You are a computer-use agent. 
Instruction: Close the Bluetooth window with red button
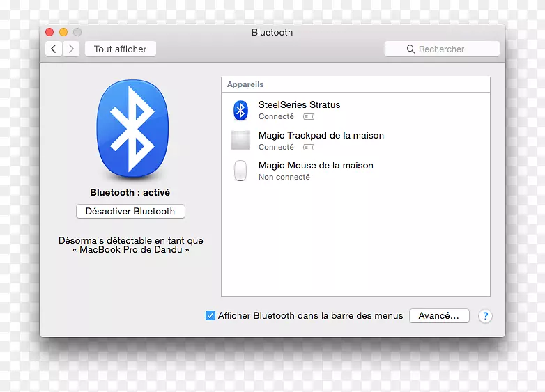pos(49,32)
